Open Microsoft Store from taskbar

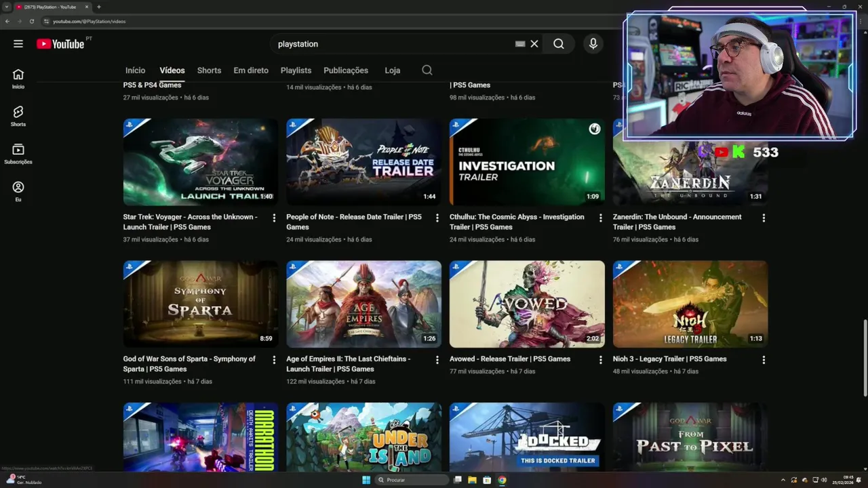pyautogui.click(x=487, y=480)
